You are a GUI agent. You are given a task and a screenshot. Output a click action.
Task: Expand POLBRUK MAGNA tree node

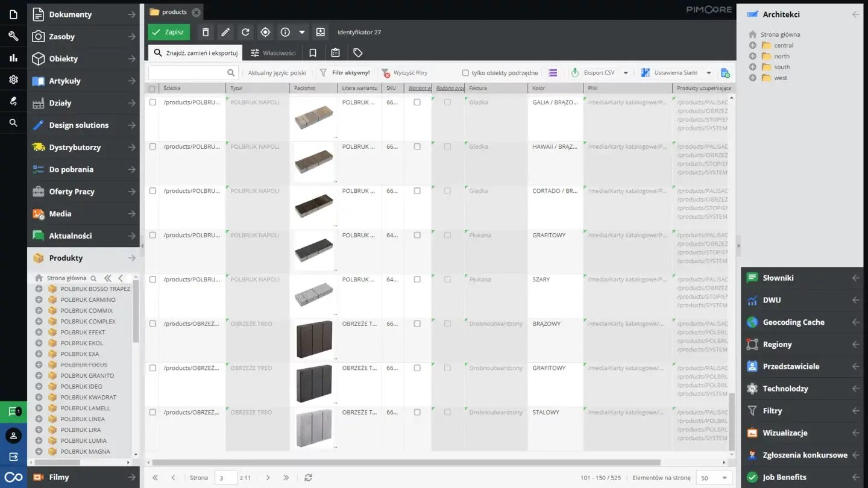(x=39, y=451)
